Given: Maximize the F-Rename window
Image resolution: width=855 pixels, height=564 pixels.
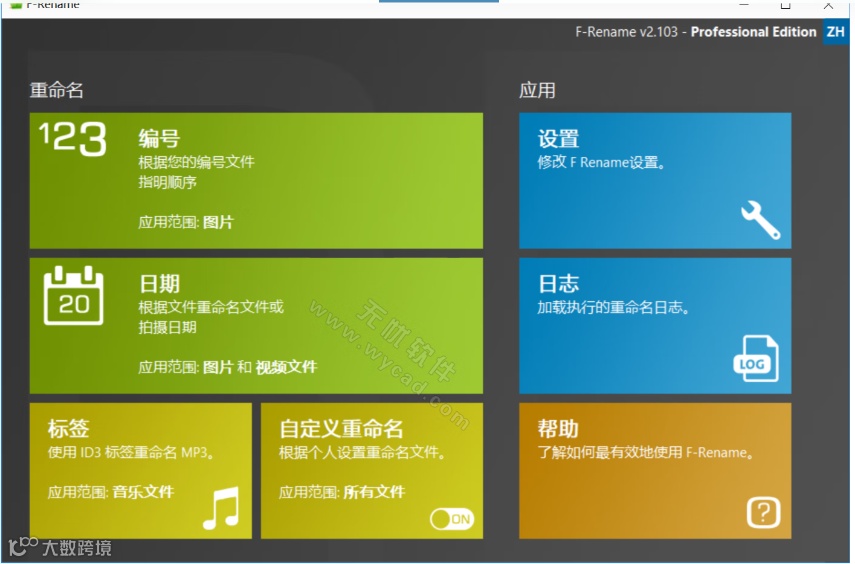Looking at the screenshot, I should (786, 5).
